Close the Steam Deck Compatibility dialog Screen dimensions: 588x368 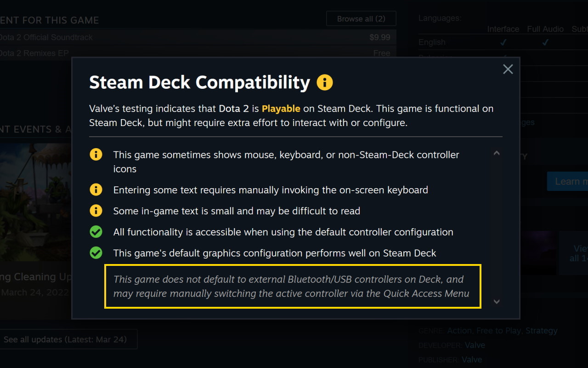[508, 69]
